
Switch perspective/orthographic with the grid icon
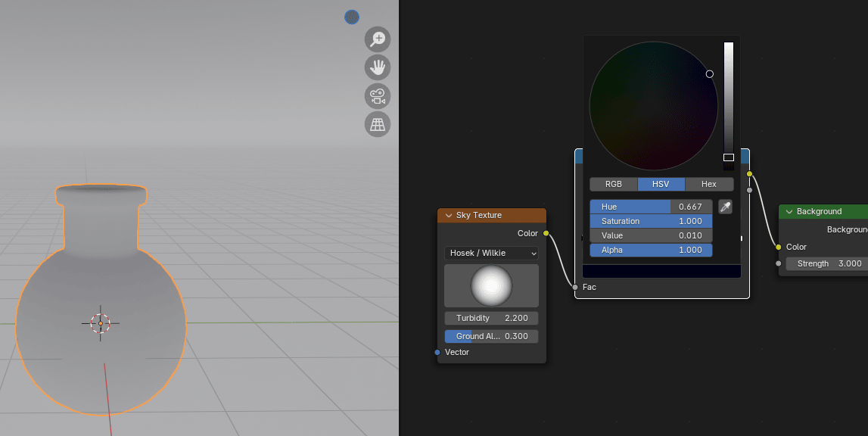(378, 123)
